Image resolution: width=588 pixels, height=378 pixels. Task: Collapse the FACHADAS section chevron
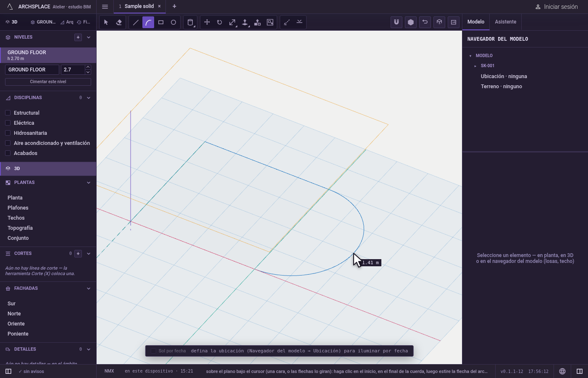coord(89,289)
